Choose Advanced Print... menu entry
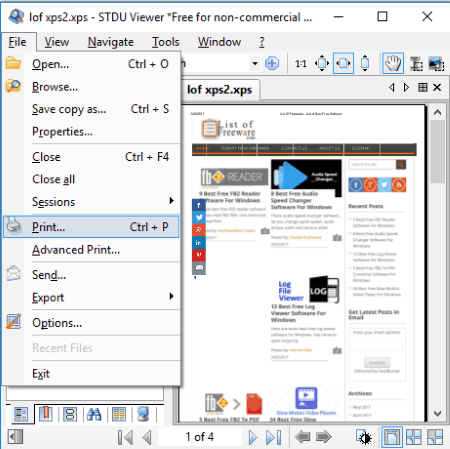The image size is (450, 449). (92, 250)
